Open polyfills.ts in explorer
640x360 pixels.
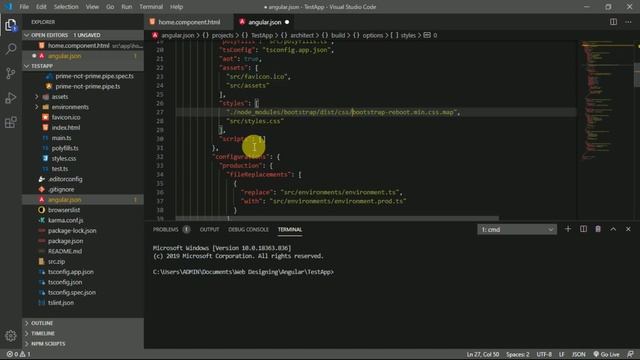(65, 148)
